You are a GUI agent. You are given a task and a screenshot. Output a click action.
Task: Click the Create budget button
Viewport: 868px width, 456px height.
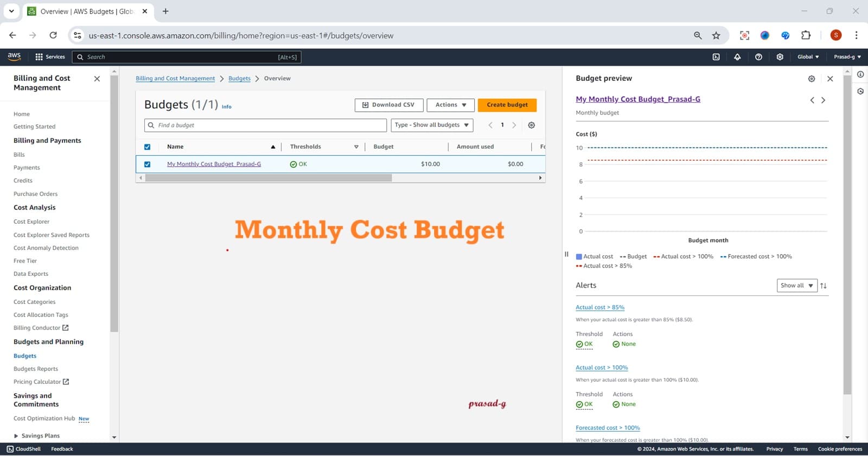(x=507, y=105)
